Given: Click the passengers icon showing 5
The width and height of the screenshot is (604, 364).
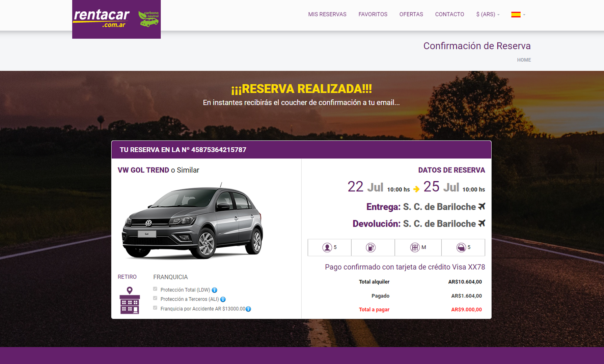Looking at the screenshot, I should [327, 247].
